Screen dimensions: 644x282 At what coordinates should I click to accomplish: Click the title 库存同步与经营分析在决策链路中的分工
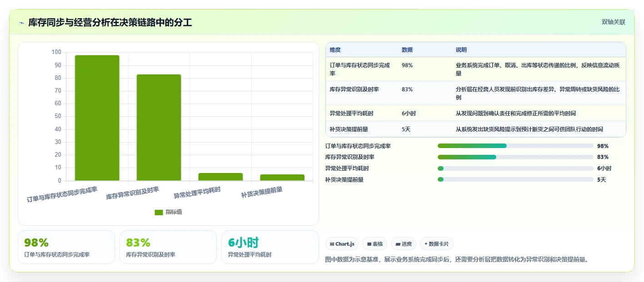pyautogui.click(x=110, y=23)
